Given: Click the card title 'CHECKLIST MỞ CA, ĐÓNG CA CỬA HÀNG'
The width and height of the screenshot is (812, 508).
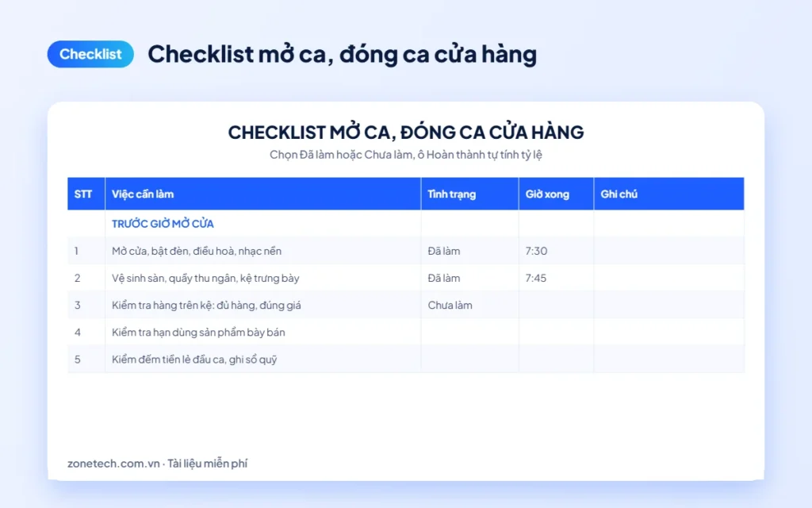Looking at the screenshot, I should coord(406,133).
